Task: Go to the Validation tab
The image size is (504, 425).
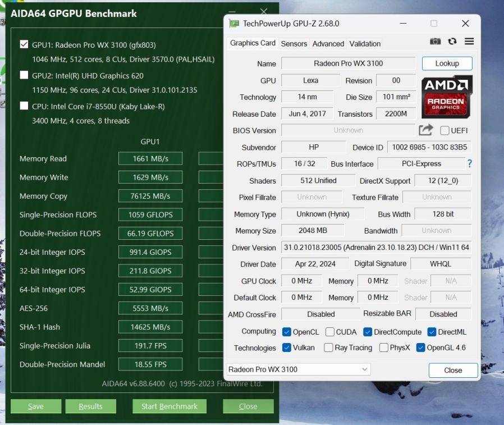Action: pos(365,44)
